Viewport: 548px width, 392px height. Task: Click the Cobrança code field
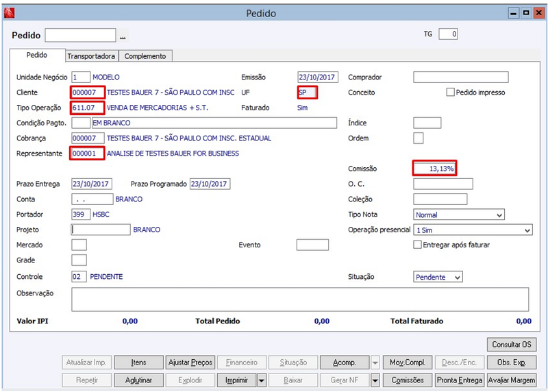coord(88,138)
